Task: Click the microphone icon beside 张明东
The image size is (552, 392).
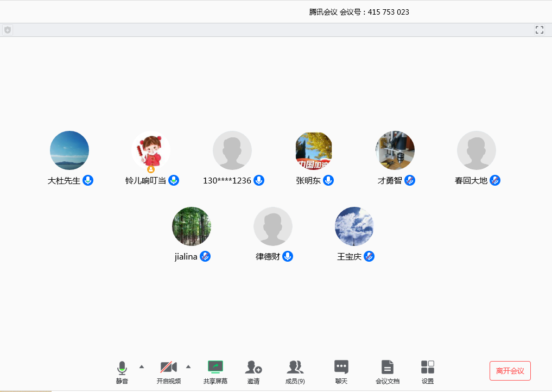Action: tap(328, 180)
